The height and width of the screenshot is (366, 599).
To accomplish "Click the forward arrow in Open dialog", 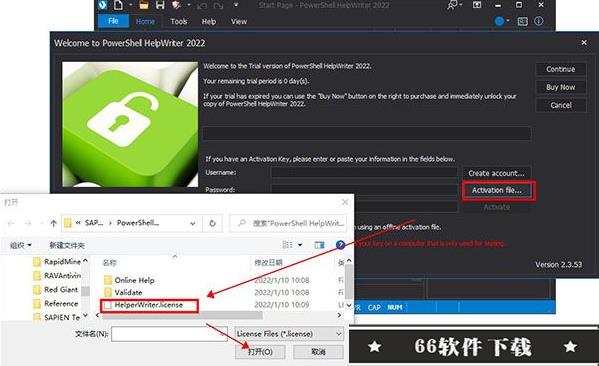I will click(x=28, y=223).
